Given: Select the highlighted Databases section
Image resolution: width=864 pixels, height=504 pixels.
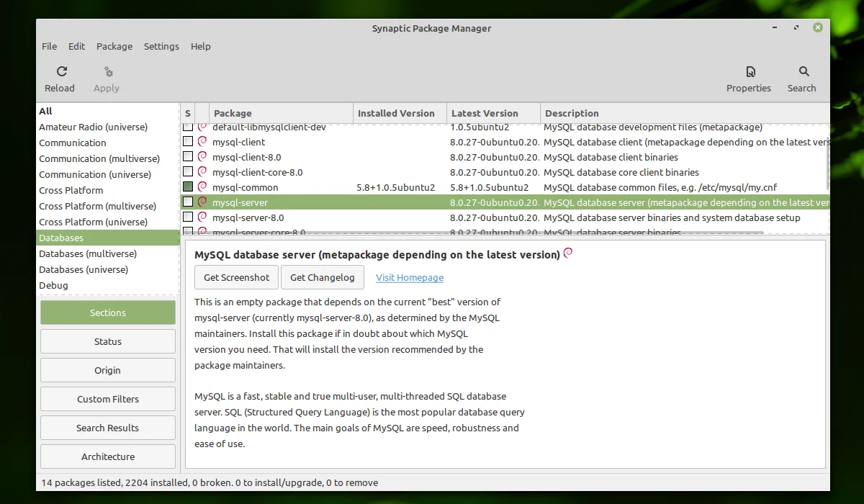Looking at the screenshot, I should 108,238.
